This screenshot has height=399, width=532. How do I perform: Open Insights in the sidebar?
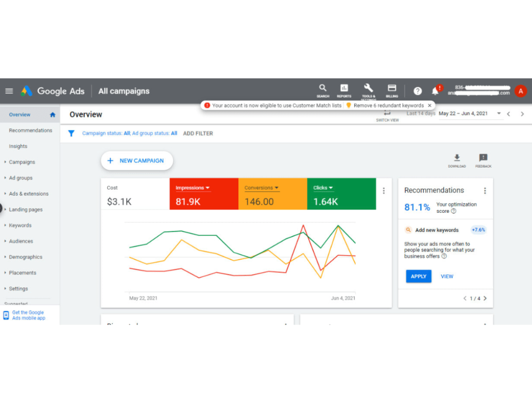click(x=18, y=146)
